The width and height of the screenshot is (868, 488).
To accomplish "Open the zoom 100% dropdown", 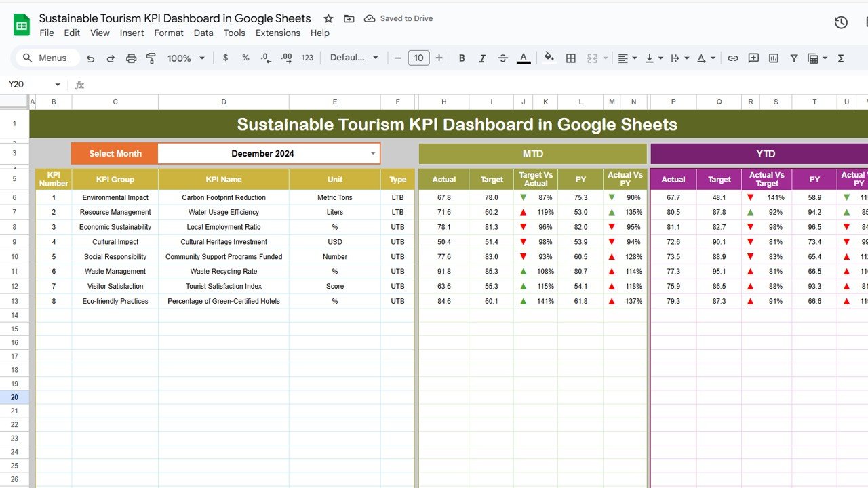I will [x=186, y=58].
